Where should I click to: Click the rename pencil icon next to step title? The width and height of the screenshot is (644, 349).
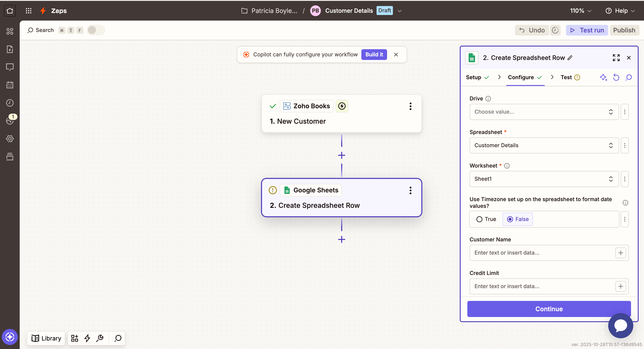[570, 58]
